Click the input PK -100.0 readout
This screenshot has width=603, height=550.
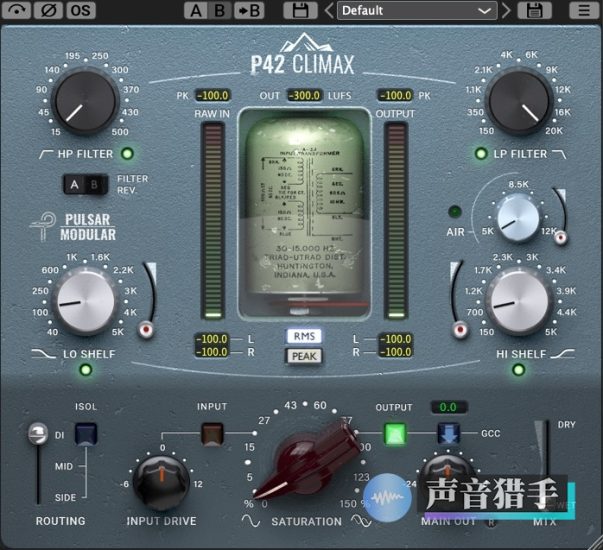pyautogui.click(x=213, y=95)
